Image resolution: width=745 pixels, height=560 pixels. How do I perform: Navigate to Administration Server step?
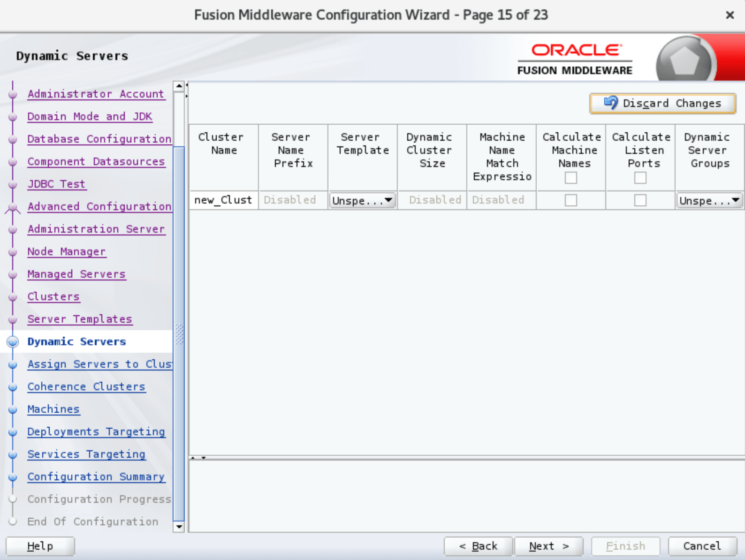tap(96, 229)
